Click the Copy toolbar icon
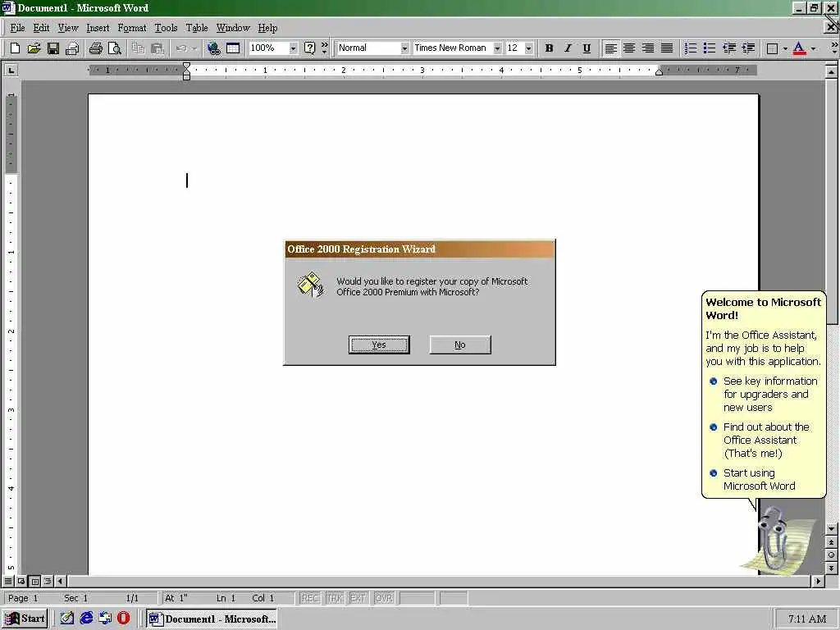This screenshot has width=840, height=630. [138, 48]
